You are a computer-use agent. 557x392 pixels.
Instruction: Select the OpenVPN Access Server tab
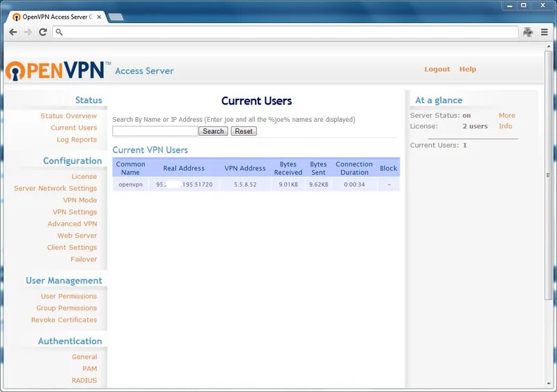pos(57,17)
